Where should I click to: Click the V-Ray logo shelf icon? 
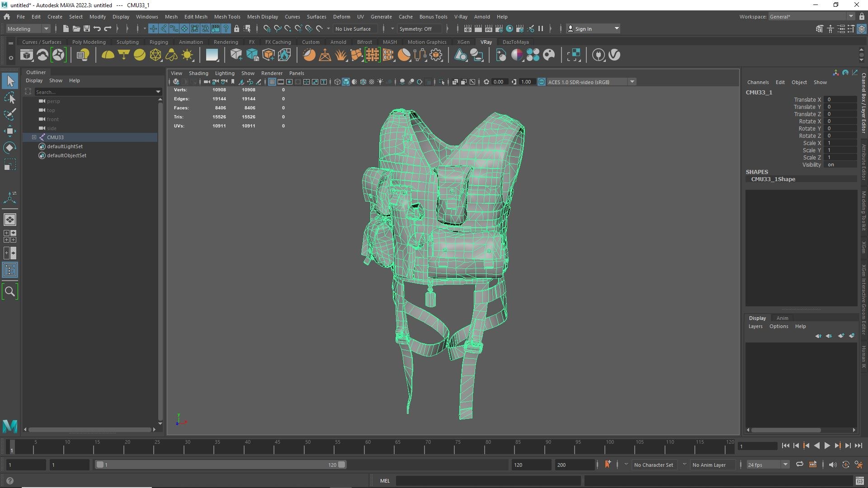coord(614,55)
